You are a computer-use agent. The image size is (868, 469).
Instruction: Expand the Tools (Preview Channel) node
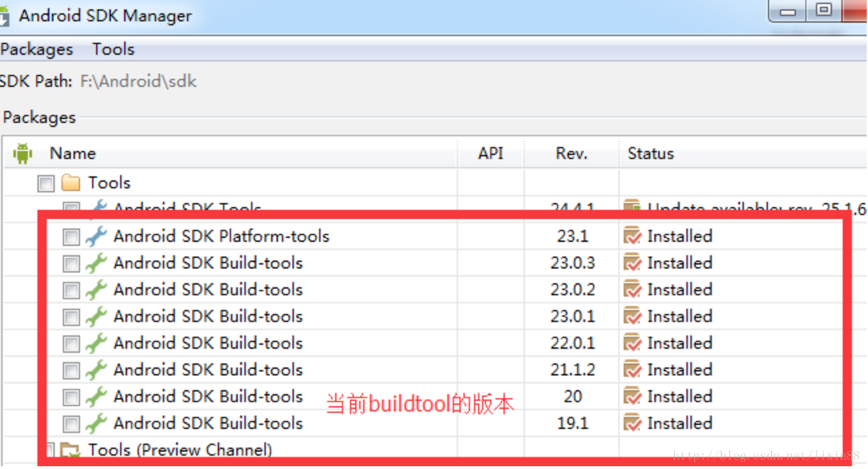pos(51,450)
